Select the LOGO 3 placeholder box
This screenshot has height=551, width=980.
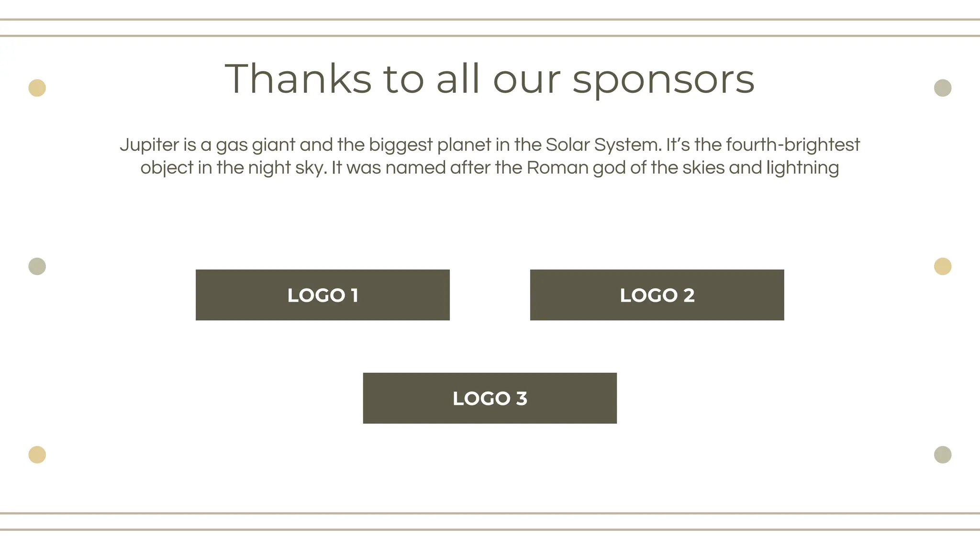pos(490,398)
